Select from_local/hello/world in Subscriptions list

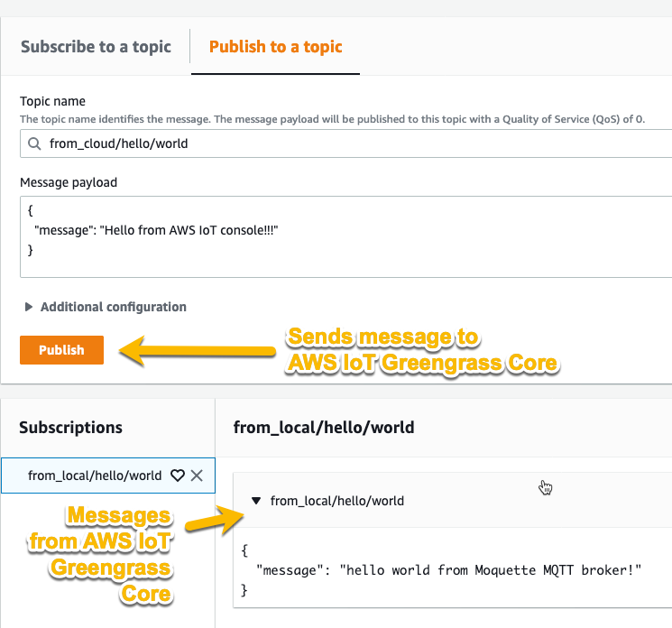click(95, 476)
